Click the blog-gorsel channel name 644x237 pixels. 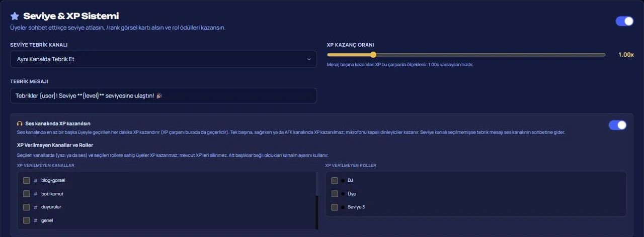[53, 181]
